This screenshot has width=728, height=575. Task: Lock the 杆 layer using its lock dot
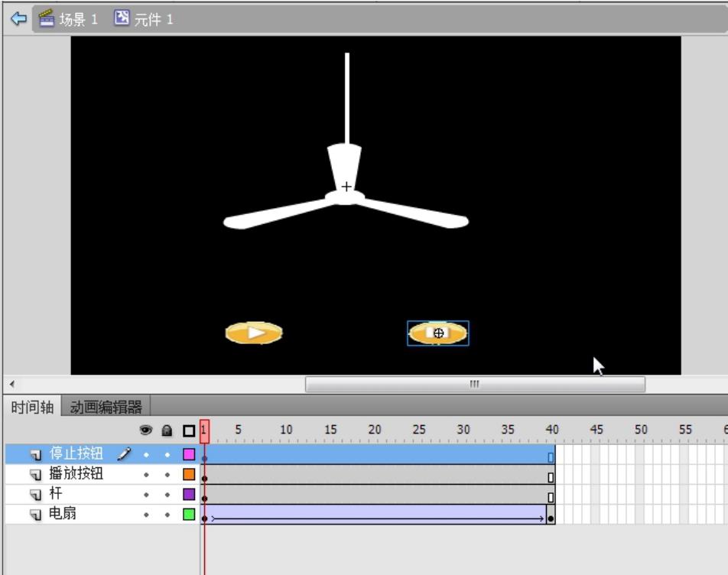point(167,495)
